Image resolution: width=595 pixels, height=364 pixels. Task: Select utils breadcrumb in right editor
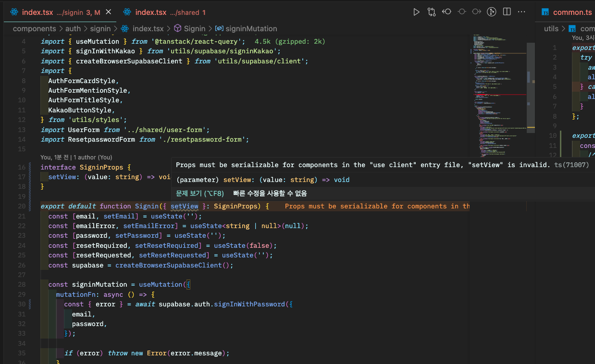(551, 29)
